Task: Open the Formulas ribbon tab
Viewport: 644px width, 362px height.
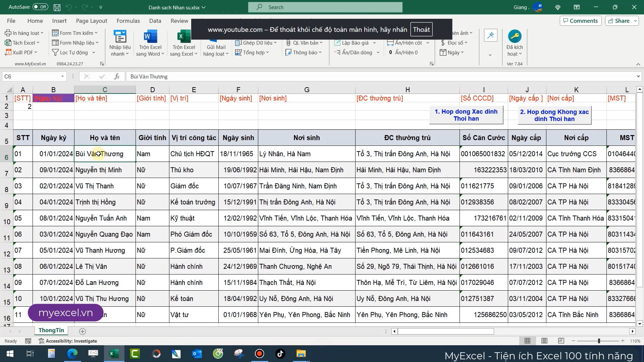Action: pyautogui.click(x=128, y=21)
